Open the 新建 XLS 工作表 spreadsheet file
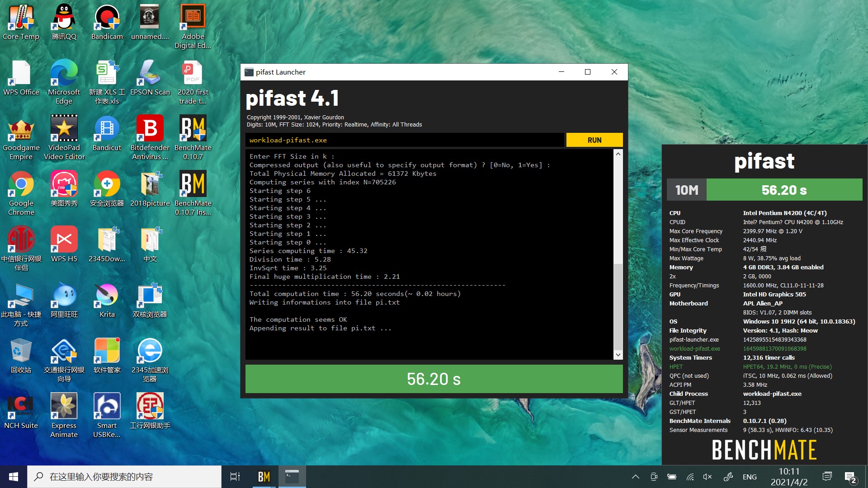Viewport: 868px width, 488px height. point(107,82)
